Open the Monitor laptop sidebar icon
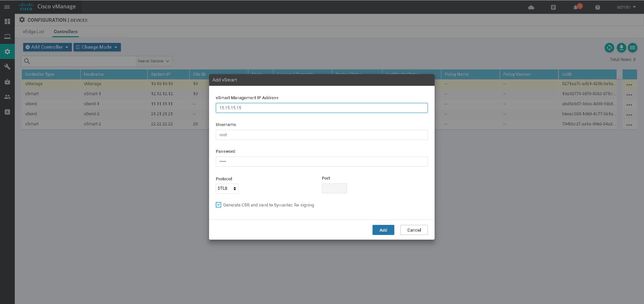Screen dimensions: 644x304 [x=7, y=37]
